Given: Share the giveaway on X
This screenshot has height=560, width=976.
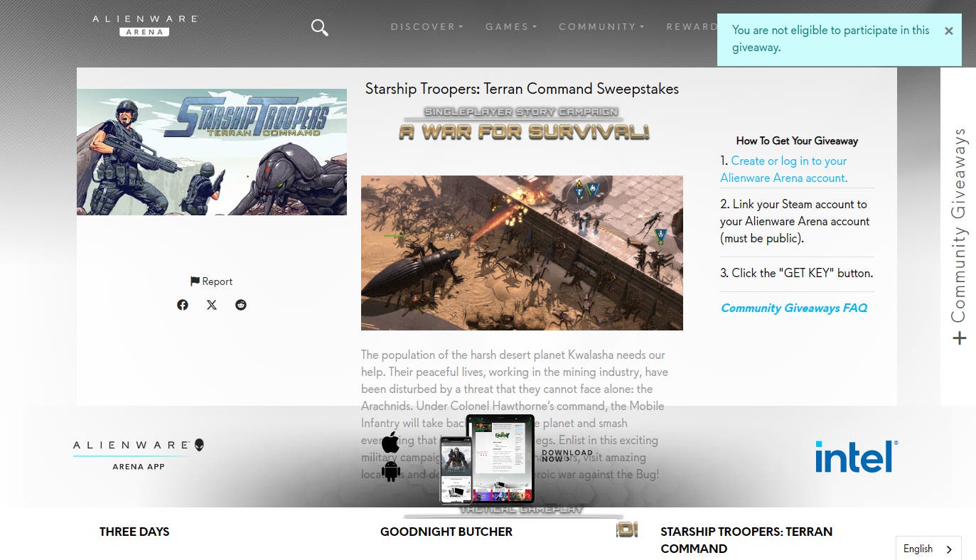Looking at the screenshot, I should (x=212, y=305).
